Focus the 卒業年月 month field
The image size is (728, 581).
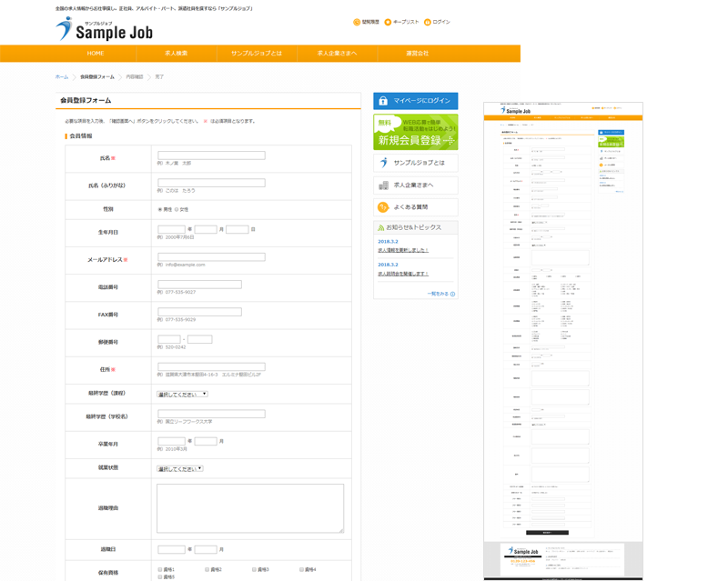click(x=206, y=441)
